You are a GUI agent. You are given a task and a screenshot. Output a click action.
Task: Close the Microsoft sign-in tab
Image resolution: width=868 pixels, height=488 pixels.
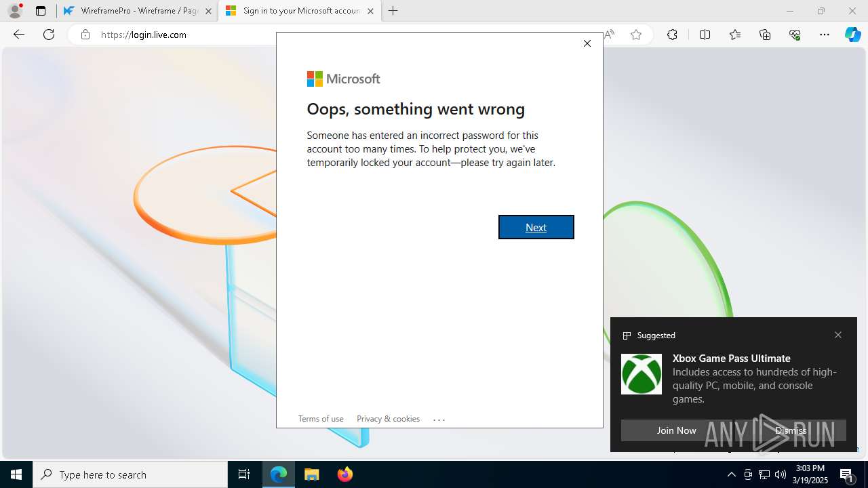370,11
